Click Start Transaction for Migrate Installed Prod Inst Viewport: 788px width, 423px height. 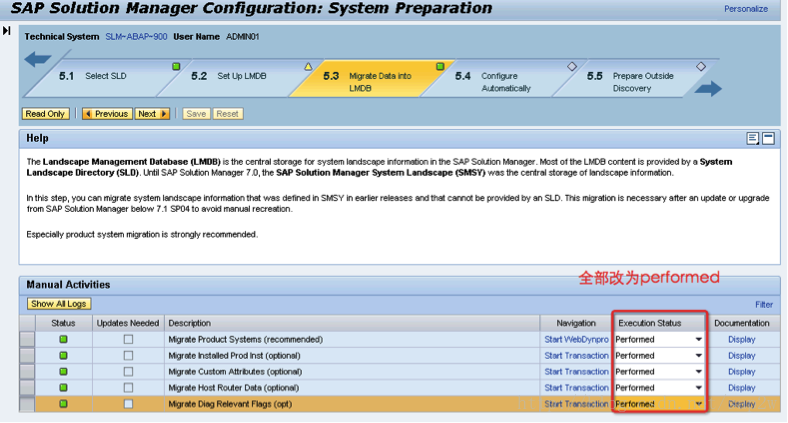coord(576,356)
